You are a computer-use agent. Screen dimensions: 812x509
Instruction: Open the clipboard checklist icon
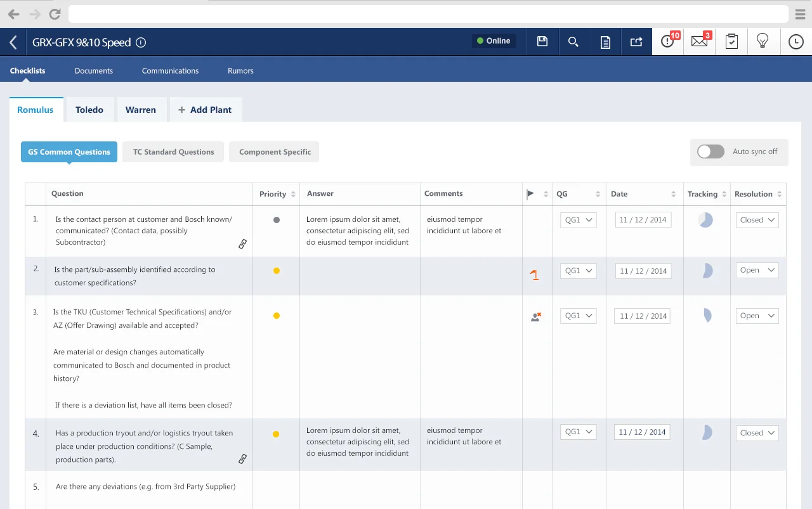[x=731, y=42]
